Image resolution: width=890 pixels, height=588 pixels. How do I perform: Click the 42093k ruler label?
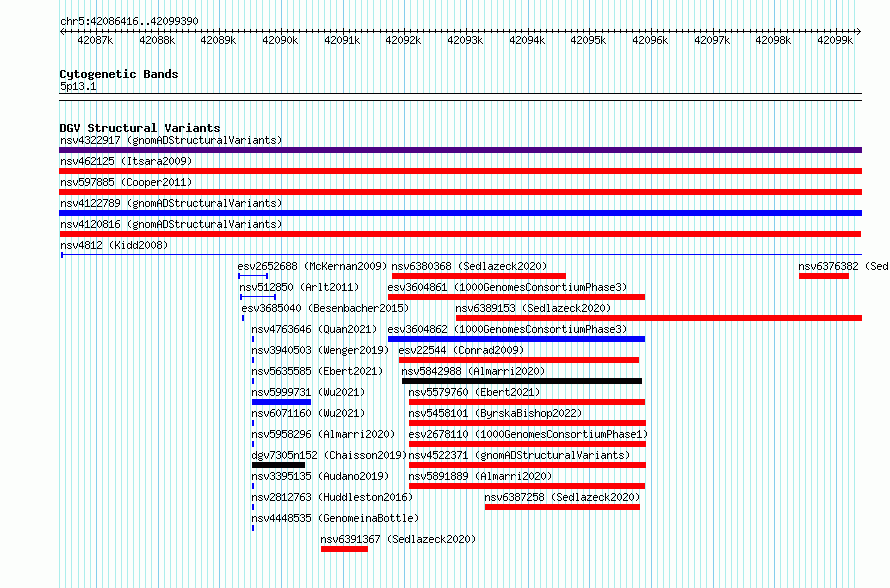[x=465, y=40]
